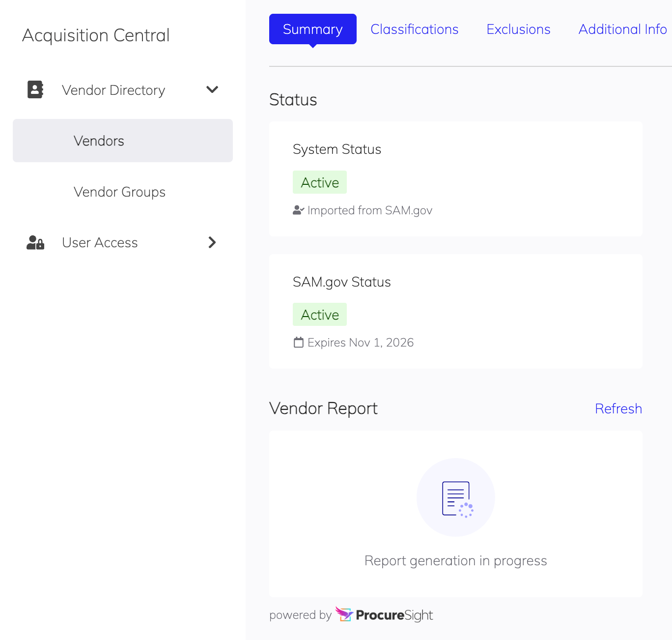This screenshot has width=672, height=640.
Task: Switch to the Classifications tab
Action: click(415, 29)
